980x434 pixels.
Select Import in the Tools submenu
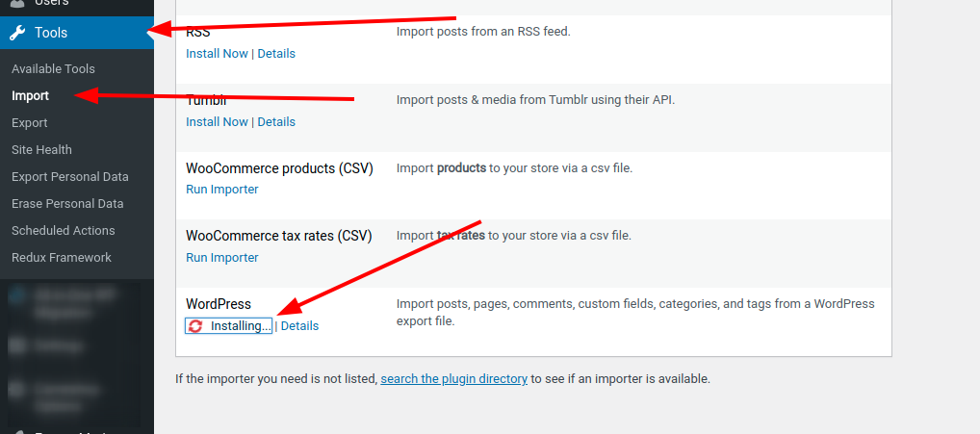tap(30, 95)
